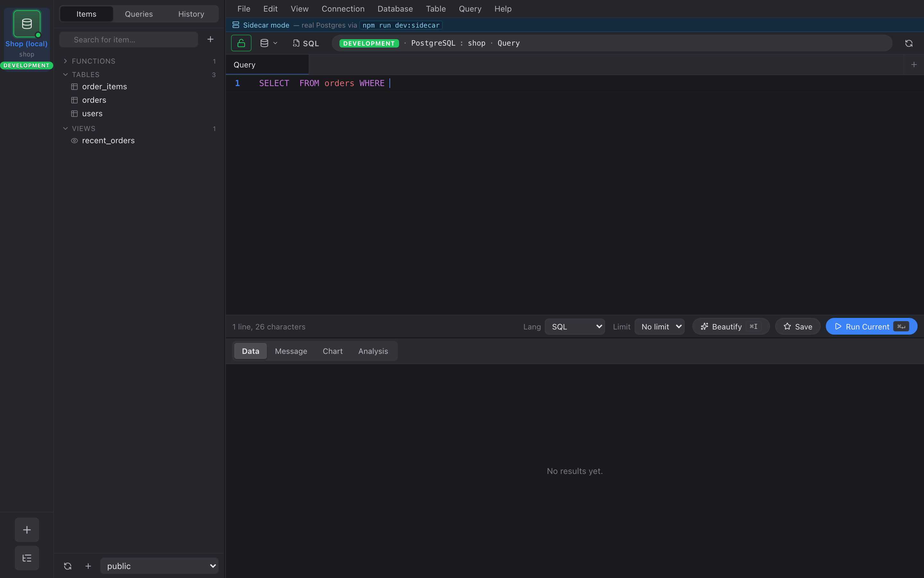Open the File menu
The height and width of the screenshot is (578, 924).
pyautogui.click(x=244, y=8)
